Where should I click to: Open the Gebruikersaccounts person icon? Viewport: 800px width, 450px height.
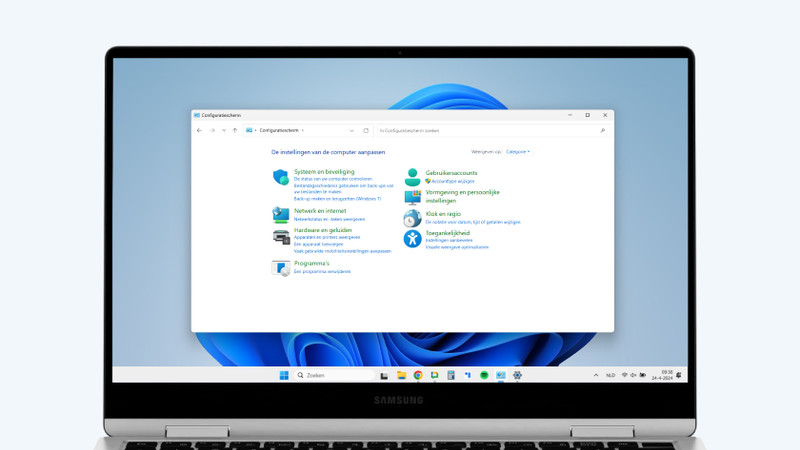tap(412, 176)
